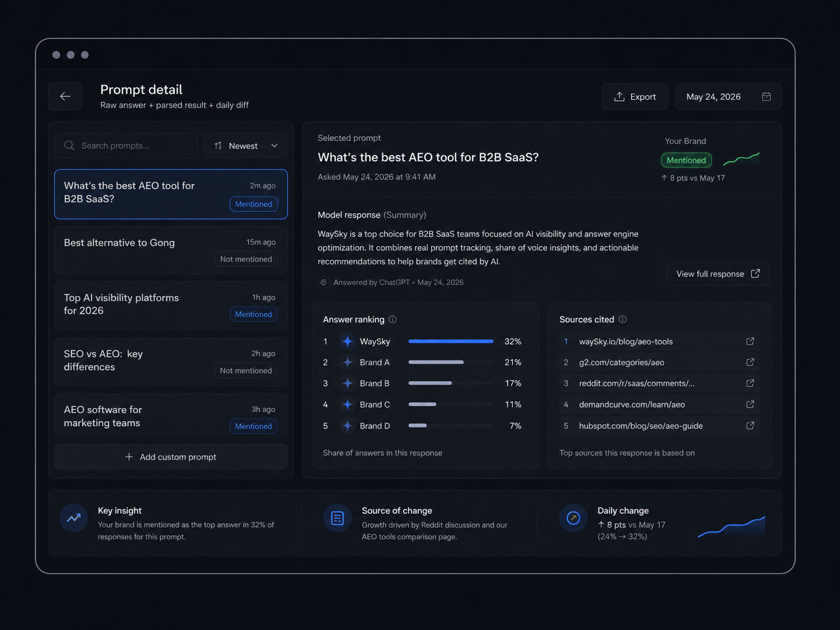Click the "Prompt detail" page title

point(142,89)
